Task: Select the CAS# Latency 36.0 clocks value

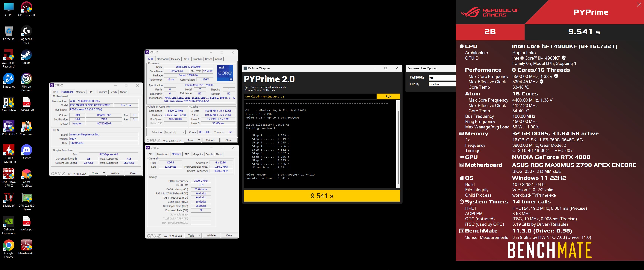Action: pos(201,189)
